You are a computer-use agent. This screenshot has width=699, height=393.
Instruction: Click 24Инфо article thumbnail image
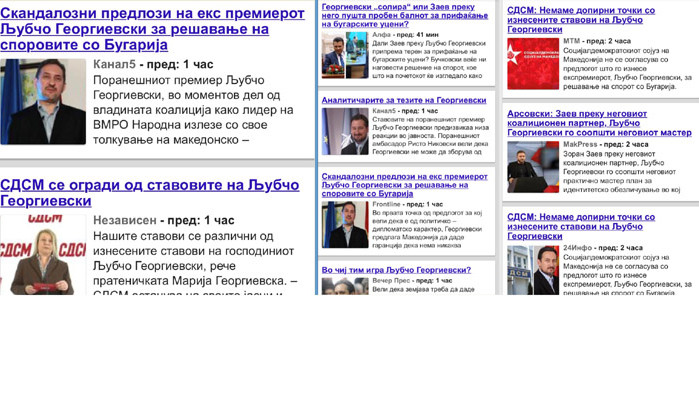[533, 270]
